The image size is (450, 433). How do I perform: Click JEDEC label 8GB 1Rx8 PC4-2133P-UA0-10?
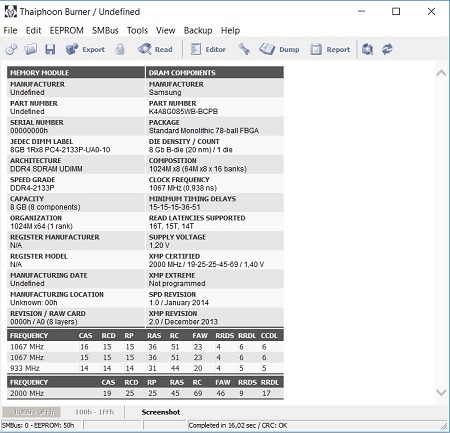point(60,150)
